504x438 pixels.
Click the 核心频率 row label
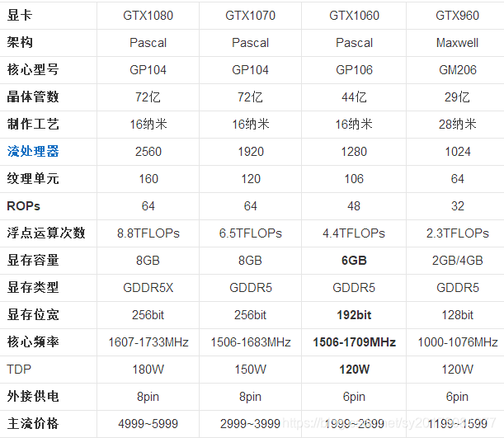click(33, 342)
